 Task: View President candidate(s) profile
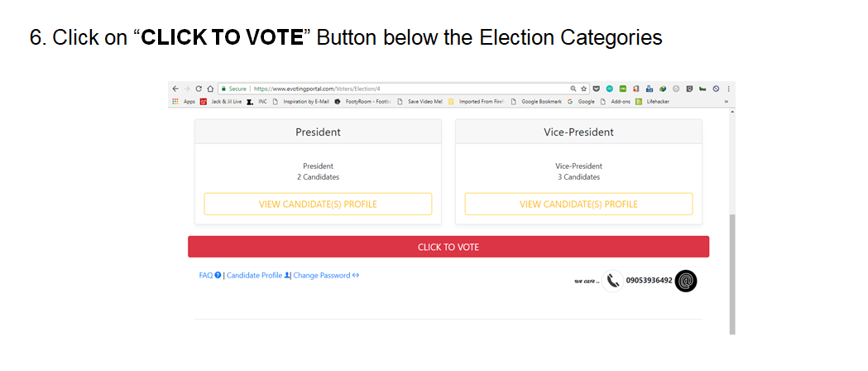click(318, 204)
